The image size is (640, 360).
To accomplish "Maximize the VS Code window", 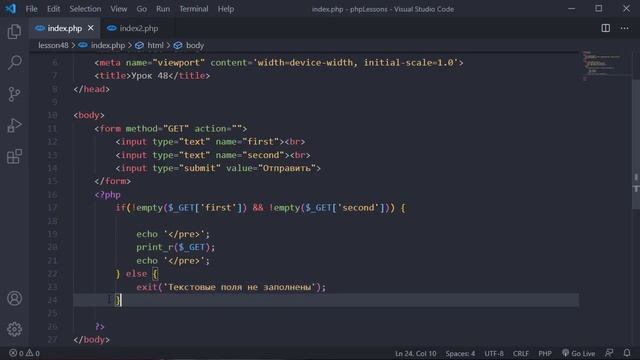I will pyautogui.click(x=598, y=9).
